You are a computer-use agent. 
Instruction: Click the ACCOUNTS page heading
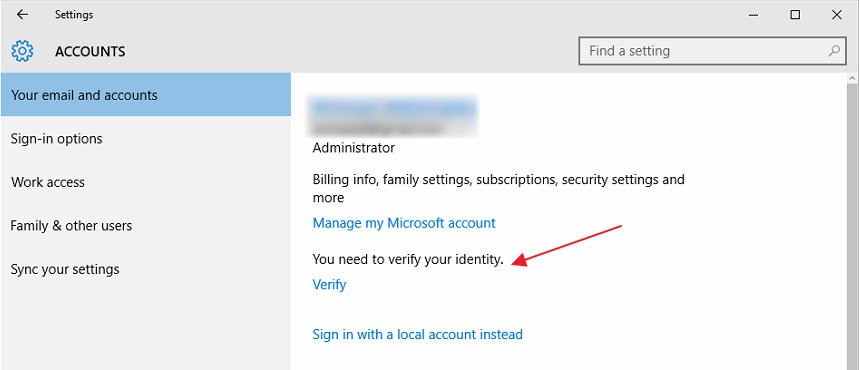(90, 52)
